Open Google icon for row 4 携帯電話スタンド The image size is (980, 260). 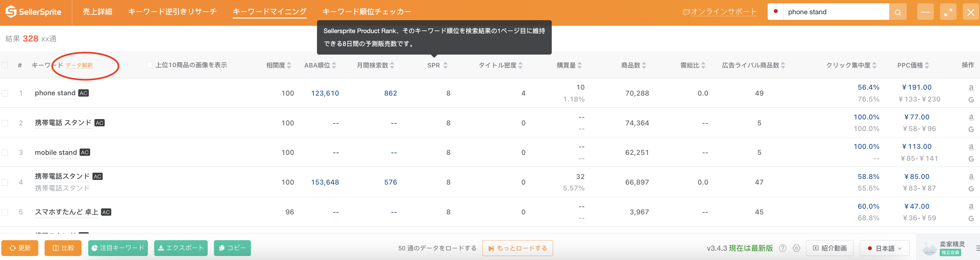(971, 188)
